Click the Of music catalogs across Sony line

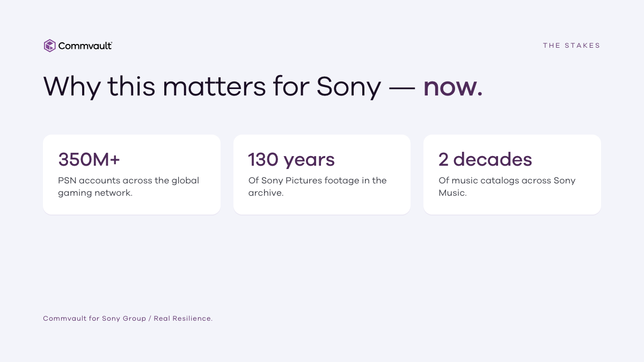coord(507,180)
